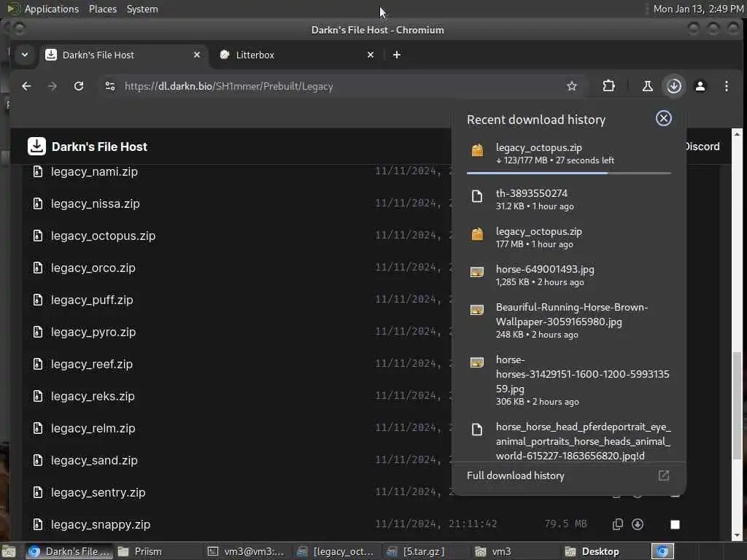747x560 pixels.
Task: Open the Chromium downloads toolbar icon
Action: pos(673,86)
